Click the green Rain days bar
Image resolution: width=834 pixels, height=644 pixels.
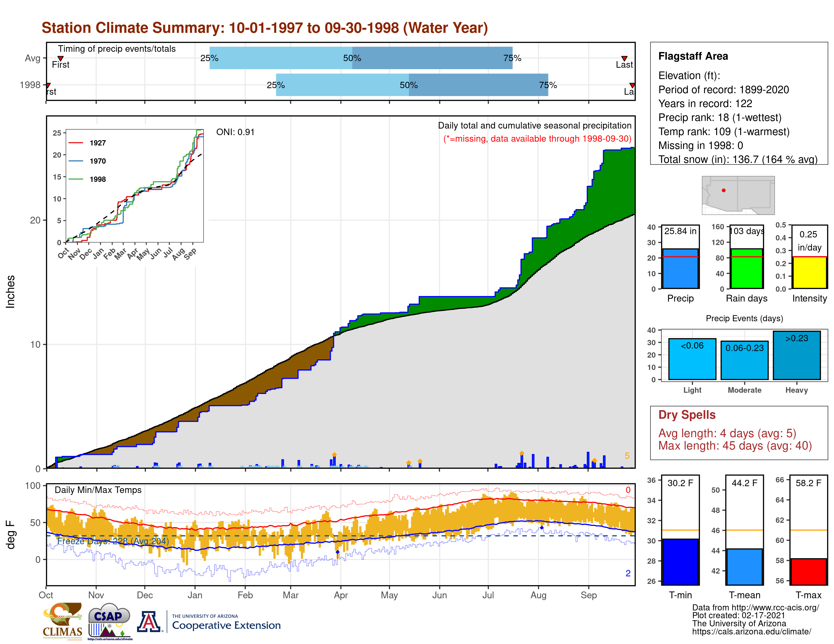coord(747,269)
